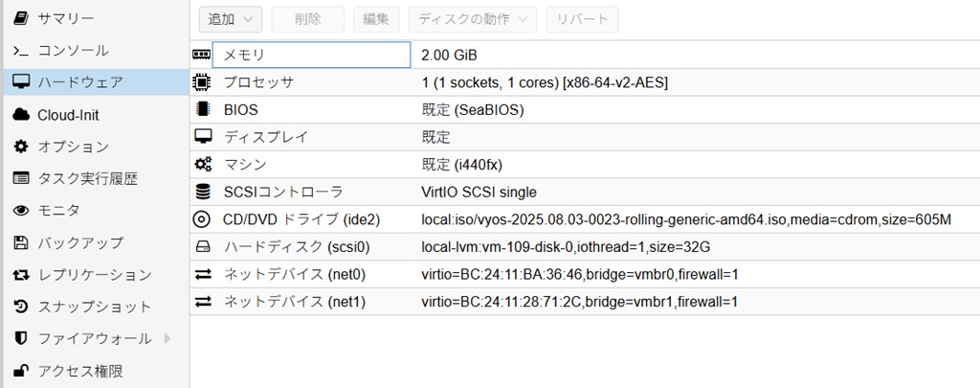
Task: Click the database icon beside SCSIコントローラ
Action: pyautogui.click(x=202, y=192)
